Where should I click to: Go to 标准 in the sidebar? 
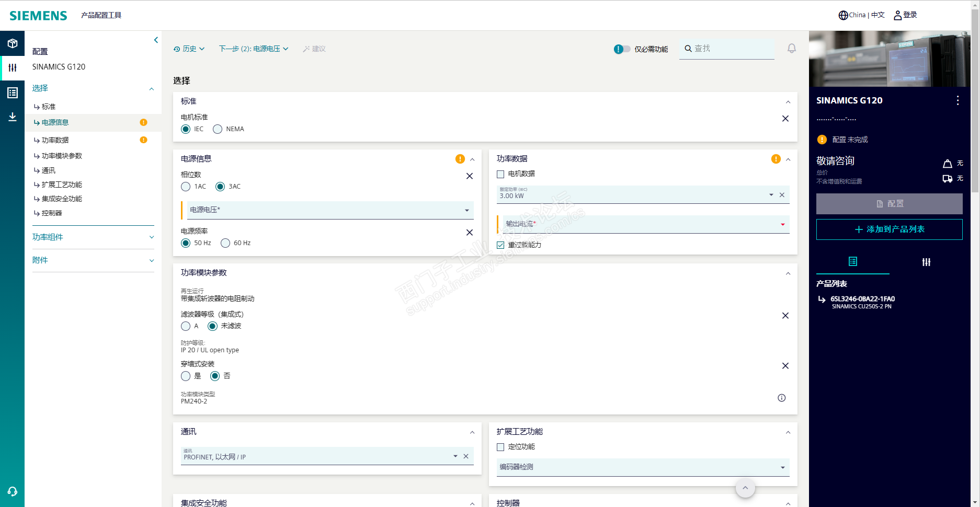pyautogui.click(x=49, y=107)
